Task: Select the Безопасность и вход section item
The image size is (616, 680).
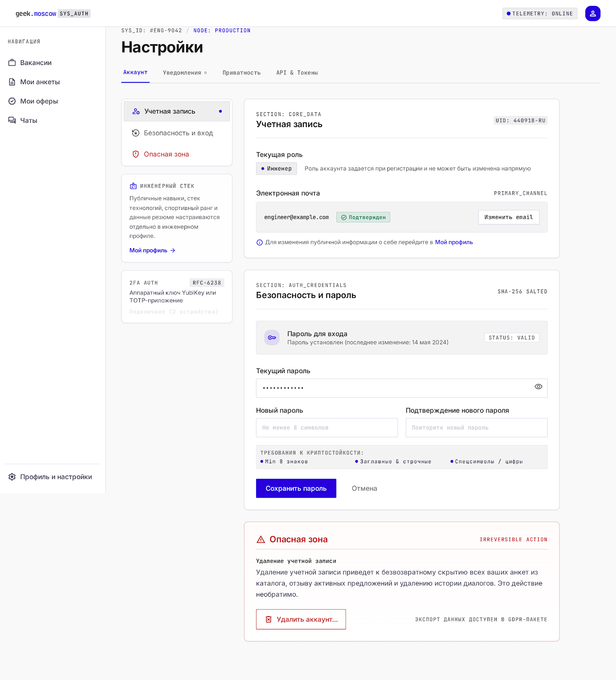Action: pyautogui.click(x=177, y=133)
